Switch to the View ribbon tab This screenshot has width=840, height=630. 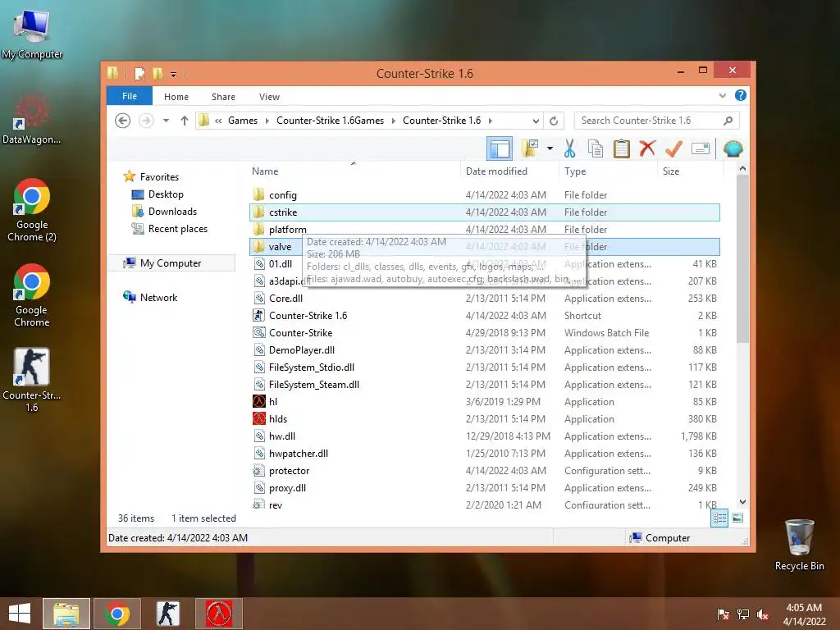(x=269, y=97)
